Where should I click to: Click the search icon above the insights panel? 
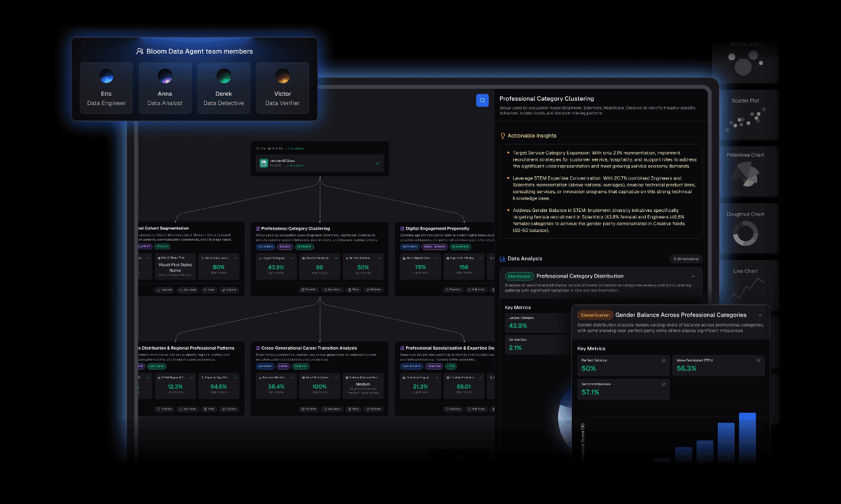pos(482,100)
